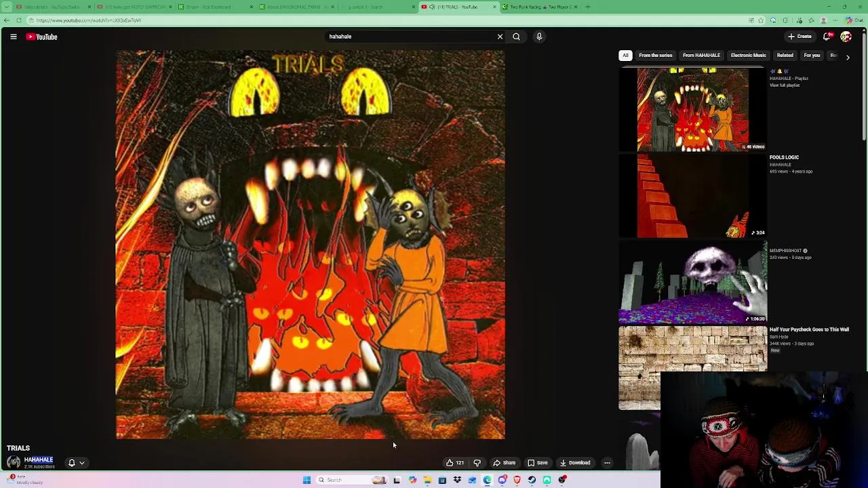Open Discord from the taskbar

(x=502, y=480)
